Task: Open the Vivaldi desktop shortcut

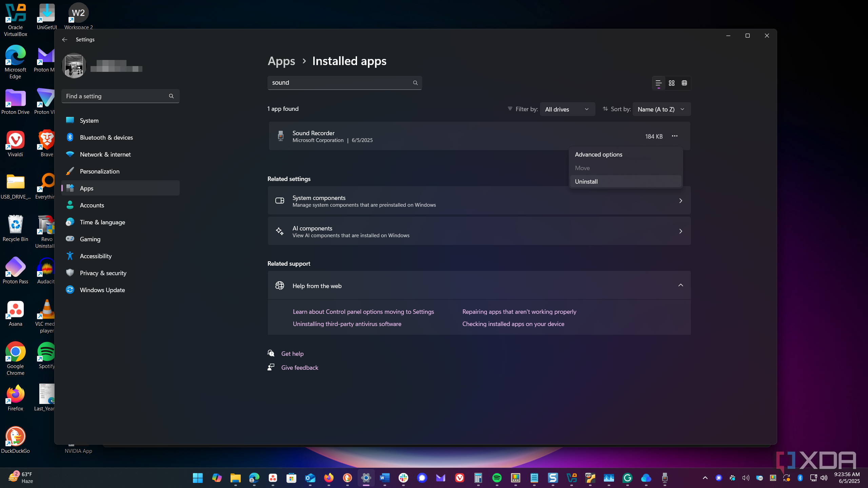Action: pyautogui.click(x=15, y=144)
